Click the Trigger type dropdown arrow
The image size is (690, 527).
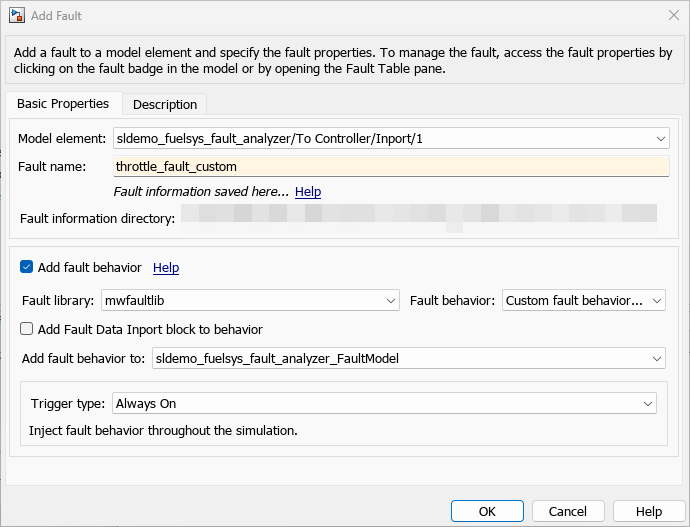pyautogui.click(x=648, y=403)
